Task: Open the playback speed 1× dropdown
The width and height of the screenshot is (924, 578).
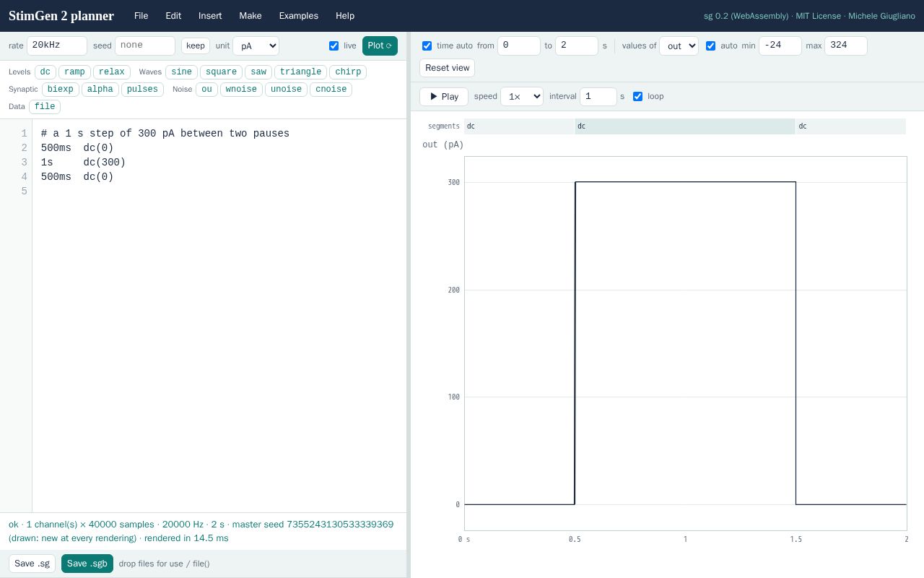Action: point(522,96)
